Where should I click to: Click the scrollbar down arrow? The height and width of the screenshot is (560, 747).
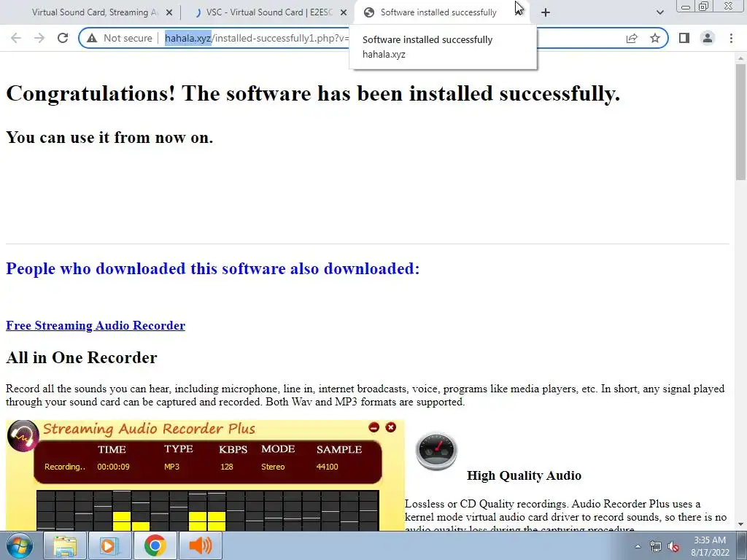tap(740, 524)
